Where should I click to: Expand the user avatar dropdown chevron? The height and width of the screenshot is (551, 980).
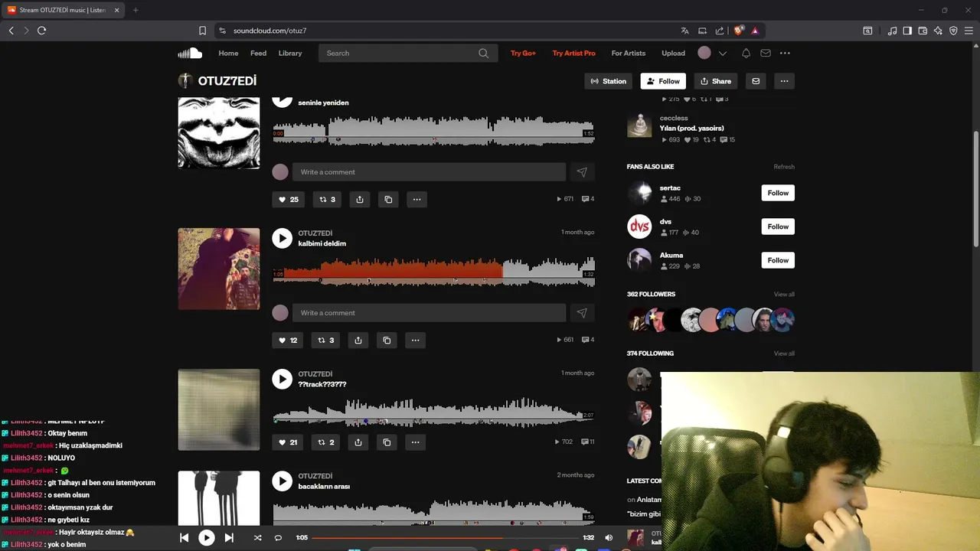click(x=722, y=54)
